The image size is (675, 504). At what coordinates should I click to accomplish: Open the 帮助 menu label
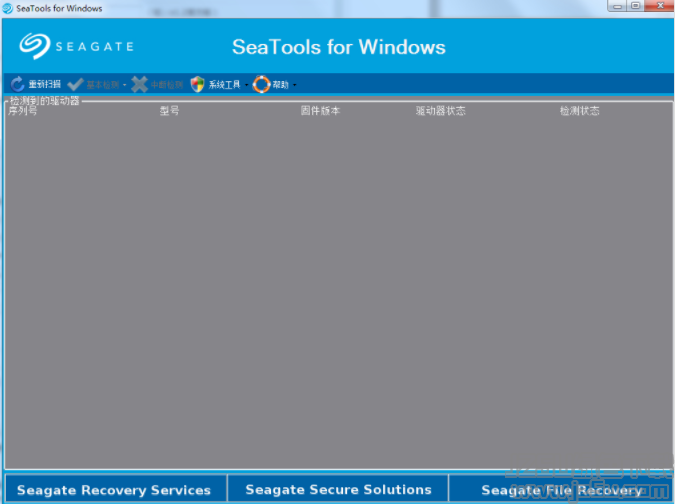click(x=281, y=84)
